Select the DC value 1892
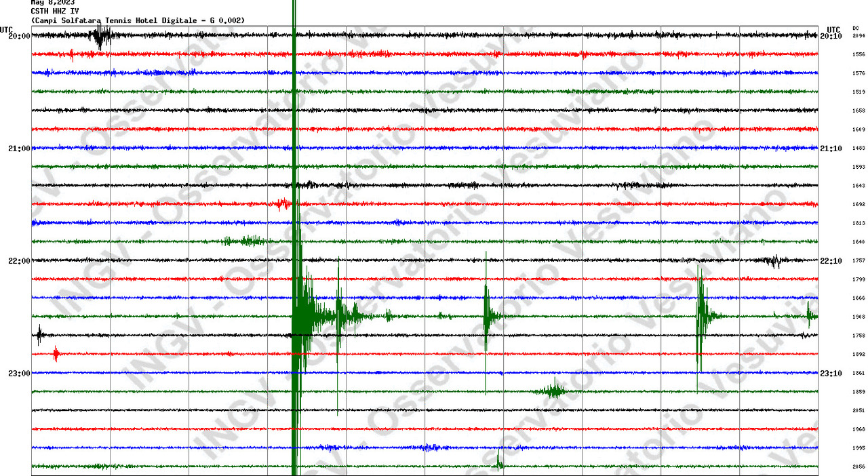868x476 pixels. point(859,355)
